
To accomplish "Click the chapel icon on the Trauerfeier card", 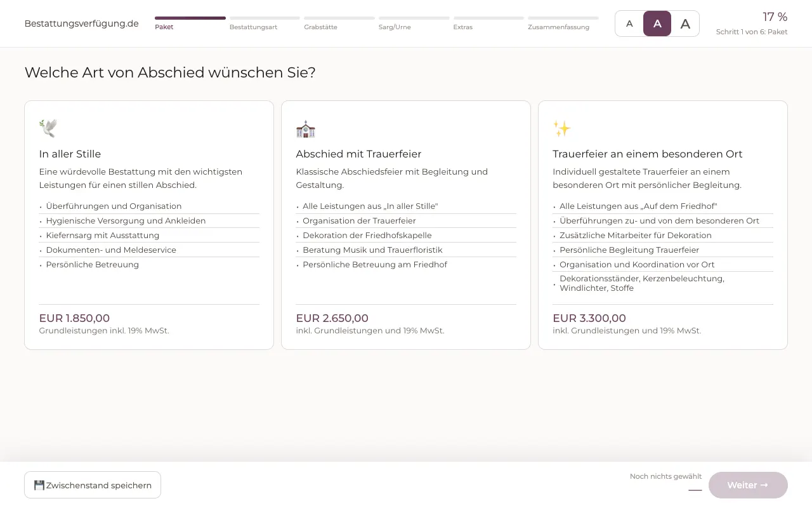I will tap(306, 129).
